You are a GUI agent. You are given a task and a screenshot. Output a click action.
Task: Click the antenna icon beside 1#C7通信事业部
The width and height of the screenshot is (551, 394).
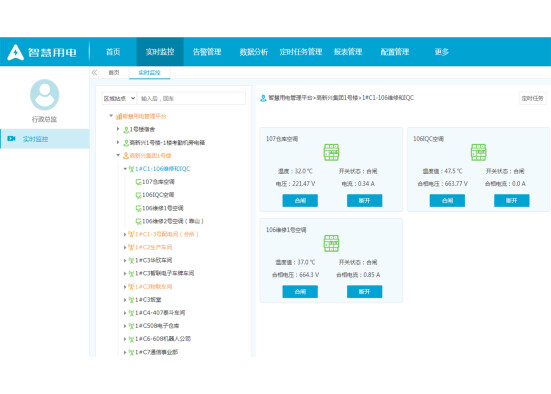pyautogui.click(x=131, y=352)
